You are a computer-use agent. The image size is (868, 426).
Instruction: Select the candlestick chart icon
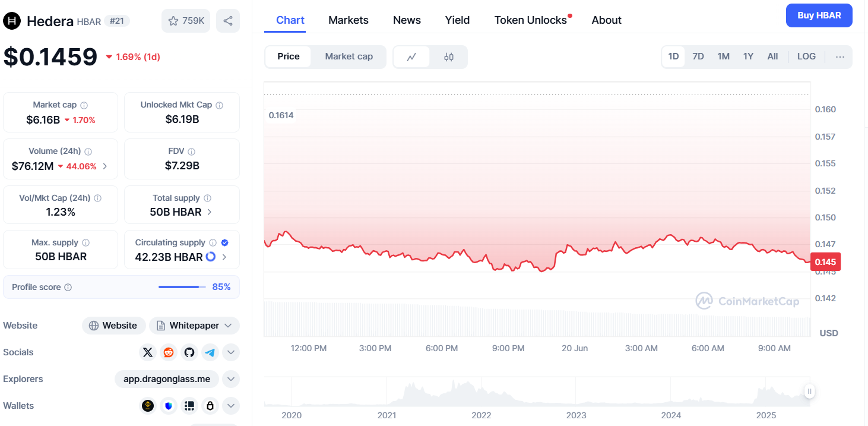(x=449, y=57)
